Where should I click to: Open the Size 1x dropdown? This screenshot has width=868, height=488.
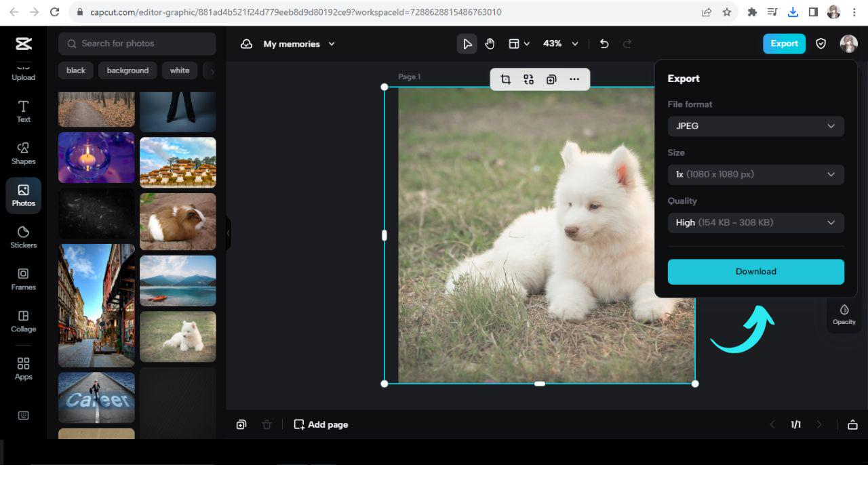click(755, 174)
